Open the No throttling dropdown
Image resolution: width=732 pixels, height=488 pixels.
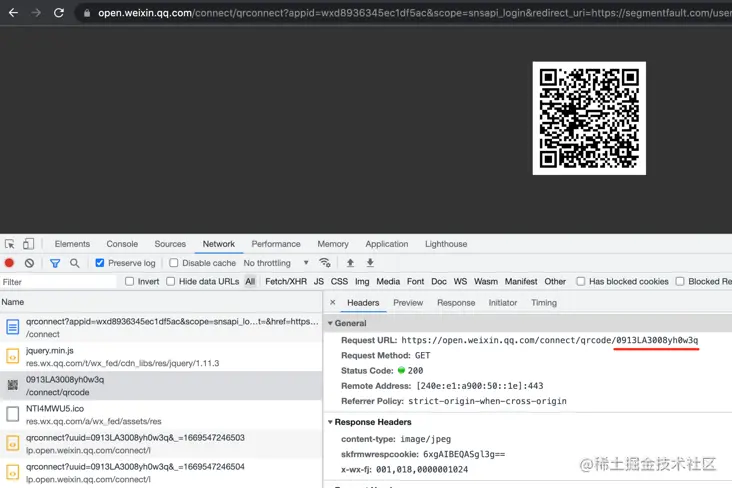coord(276,263)
